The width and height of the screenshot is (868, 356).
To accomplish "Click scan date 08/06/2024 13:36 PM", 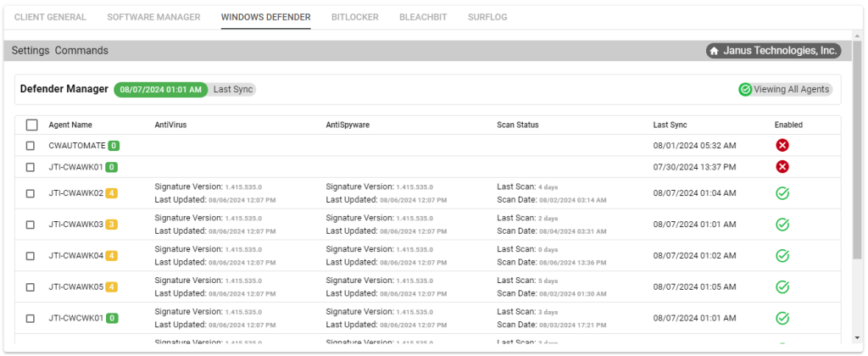I will (573, 263).
